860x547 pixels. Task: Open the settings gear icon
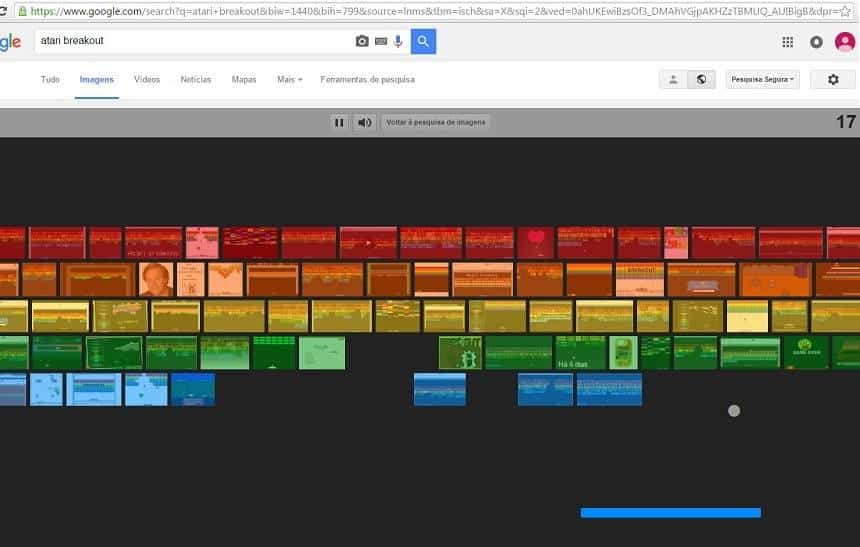pos(833,80)
